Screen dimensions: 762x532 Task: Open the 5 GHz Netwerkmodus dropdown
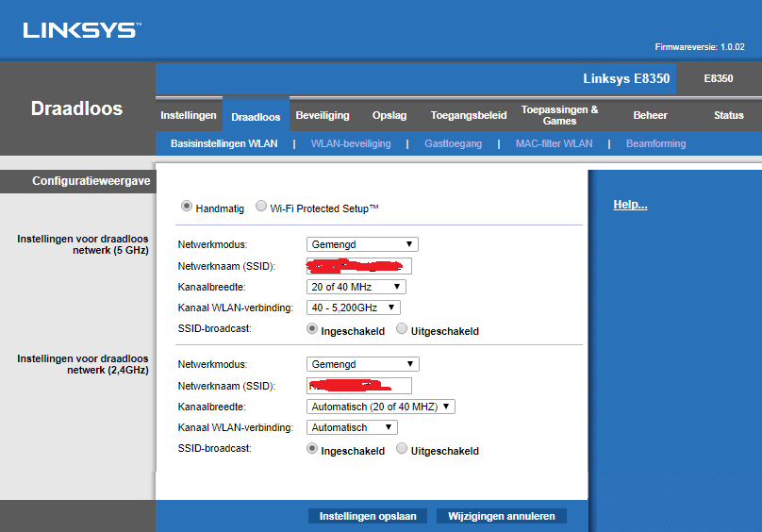click(x=362, y=244)
